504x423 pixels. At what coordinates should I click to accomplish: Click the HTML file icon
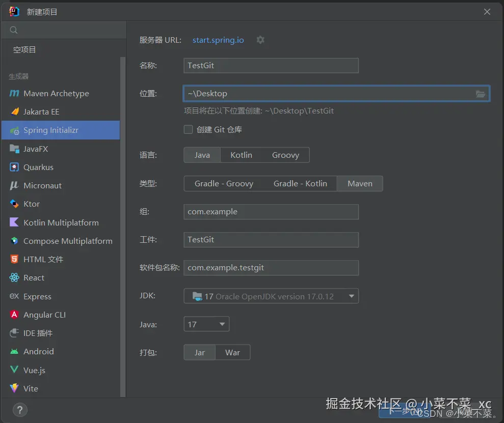(14, 259)
